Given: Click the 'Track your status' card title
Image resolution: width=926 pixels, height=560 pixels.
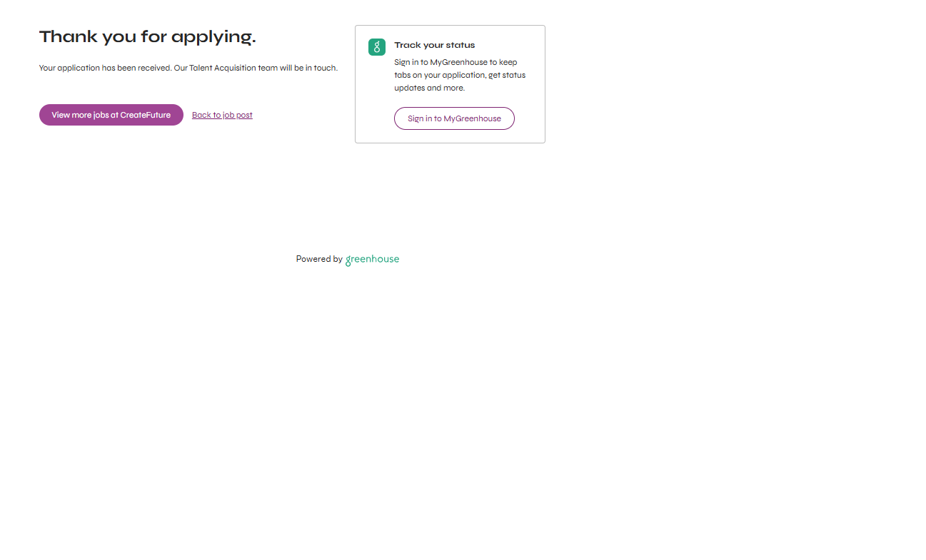Looking at the screenshot, I should (434, 45).
